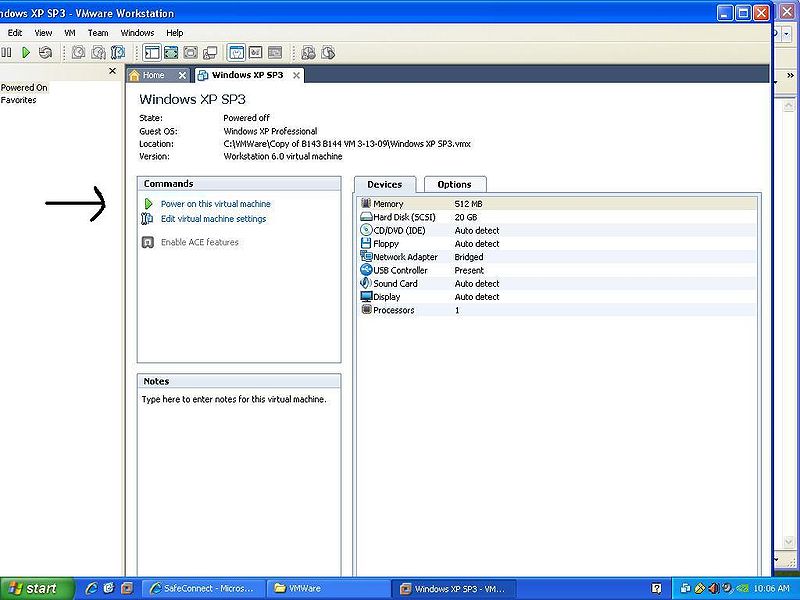The image size is (800, 600).
Task: Close the sidebar panel with its X
Action: tap(113, 71)
